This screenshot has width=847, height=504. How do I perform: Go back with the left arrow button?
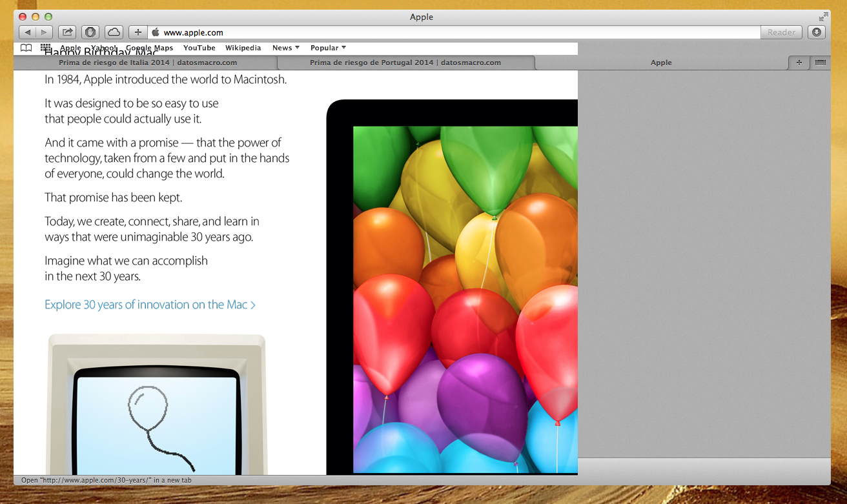(27, 32)
